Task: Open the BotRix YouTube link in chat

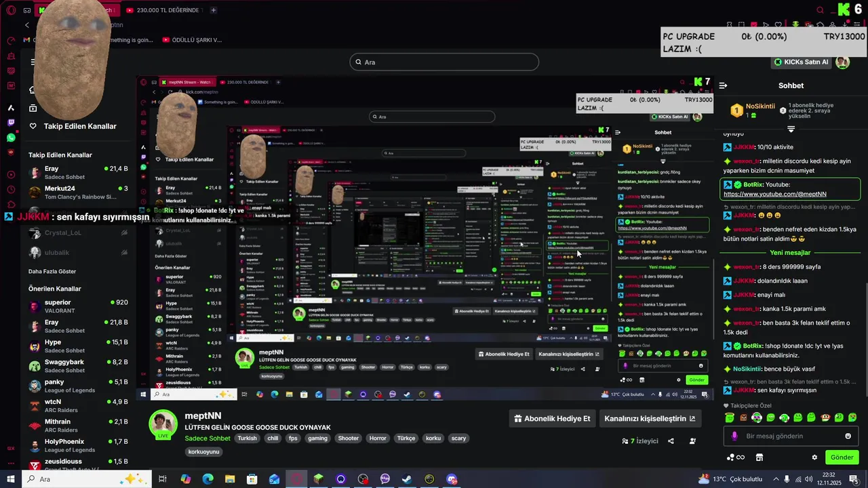Action: (x=774, y=194)
